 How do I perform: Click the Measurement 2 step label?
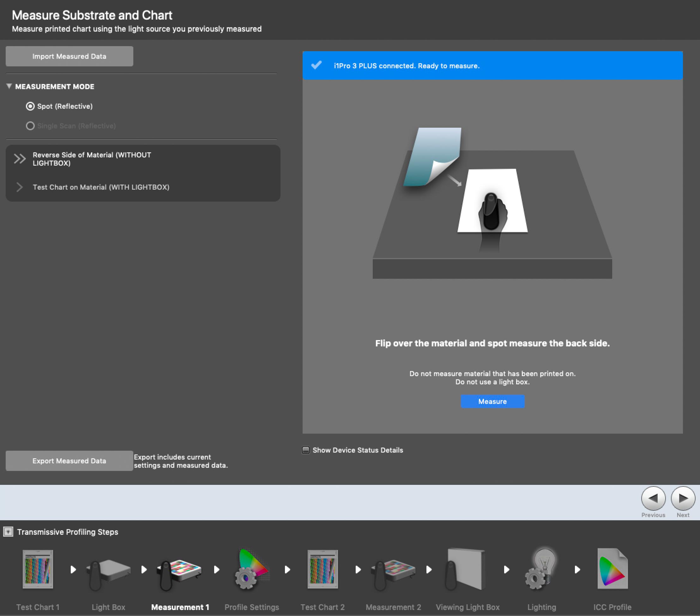point(393,607)
